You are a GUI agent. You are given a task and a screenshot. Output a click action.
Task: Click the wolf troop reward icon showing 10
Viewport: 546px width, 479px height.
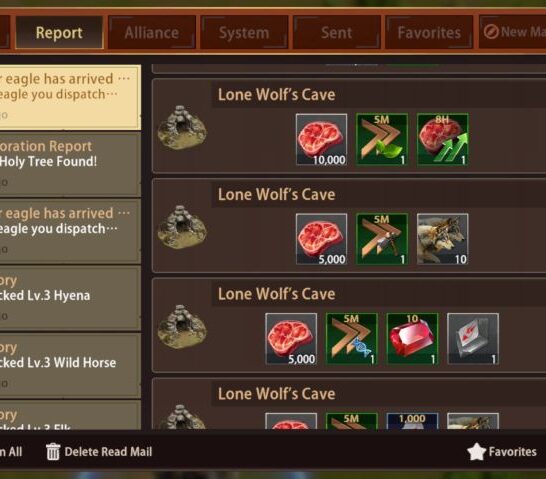pos(442,239)
